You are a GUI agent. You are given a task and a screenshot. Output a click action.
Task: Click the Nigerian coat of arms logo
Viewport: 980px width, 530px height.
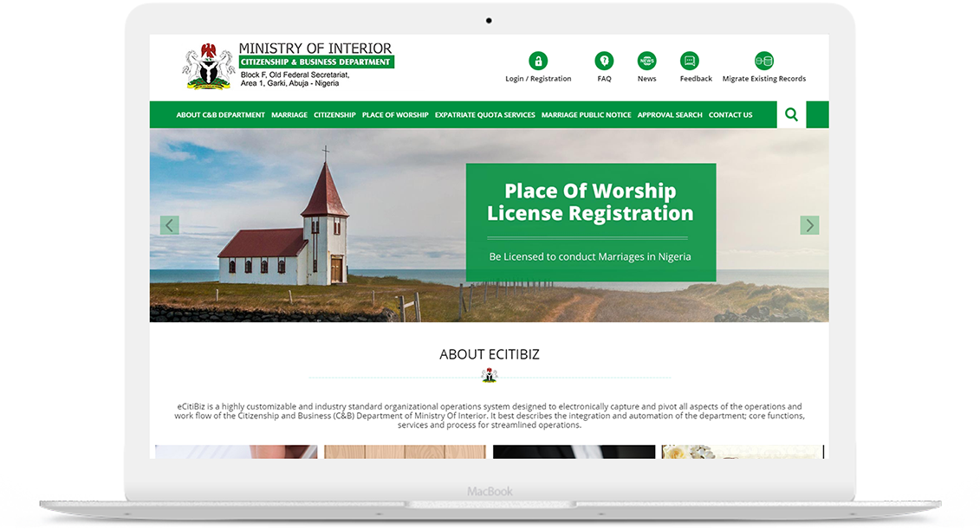(x=209, y=67)
